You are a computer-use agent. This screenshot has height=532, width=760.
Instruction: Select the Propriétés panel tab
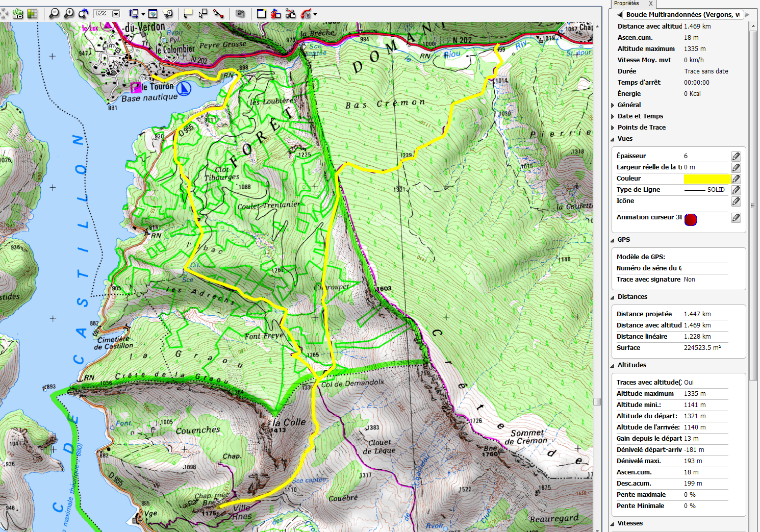coord(626,3)
